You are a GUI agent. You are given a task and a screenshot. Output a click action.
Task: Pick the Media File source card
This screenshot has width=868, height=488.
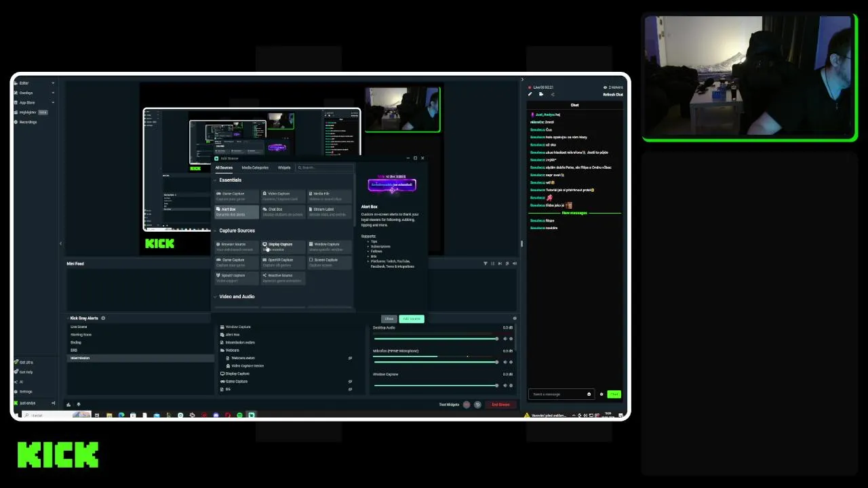click(330, 196)
